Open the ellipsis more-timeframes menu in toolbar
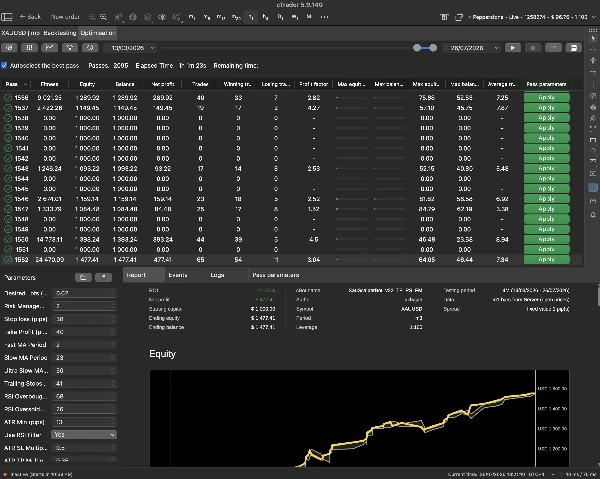Image resolution: width=600 pixels, height=479 pixels. [324, 17]
